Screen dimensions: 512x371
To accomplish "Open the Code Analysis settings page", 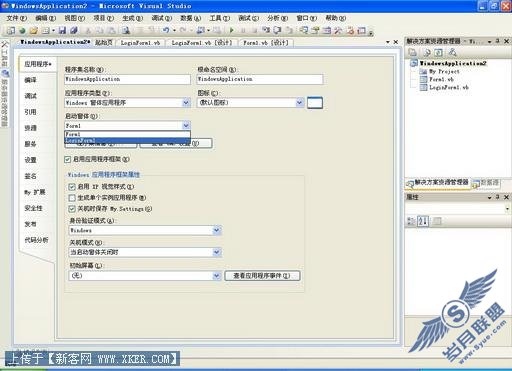I will point(36,240).
